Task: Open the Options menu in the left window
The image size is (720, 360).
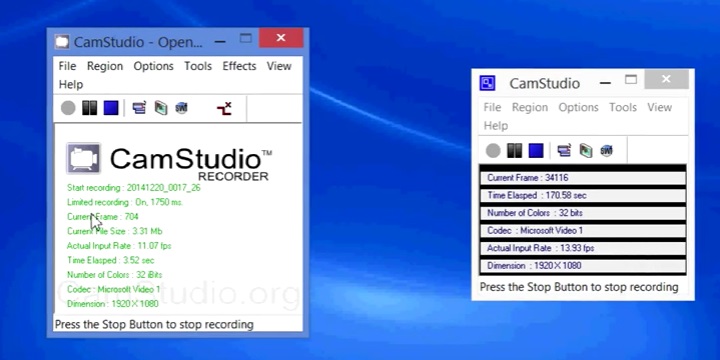Action: [153, 66]
